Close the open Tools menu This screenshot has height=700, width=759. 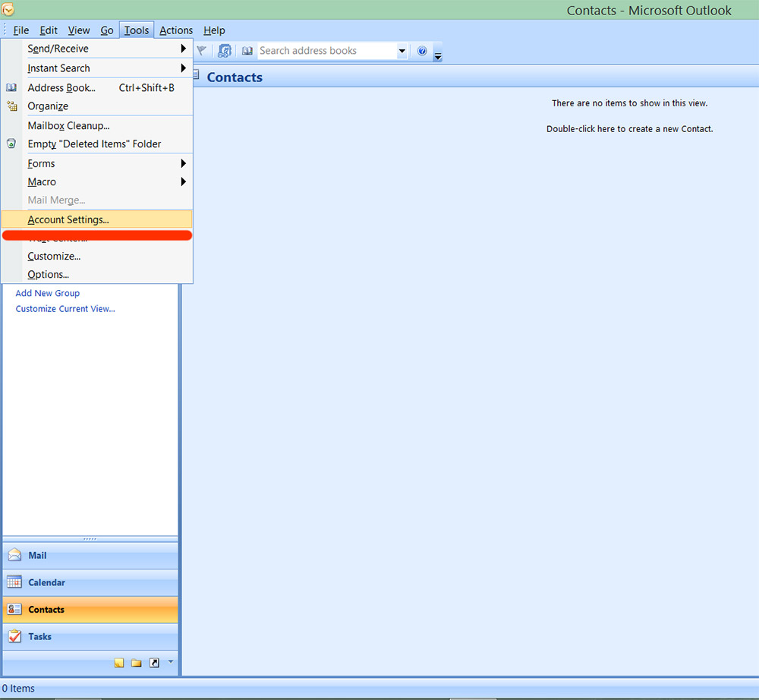(x=137, y=30)
